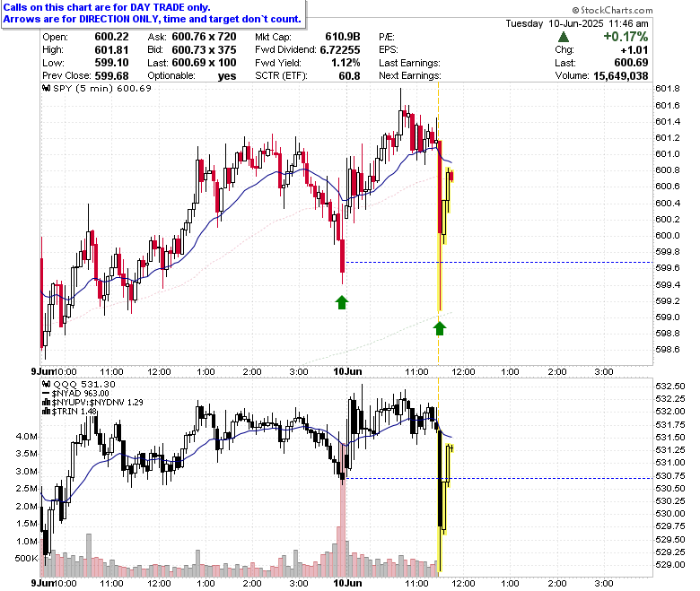Select the 'QQQ 531.30' chart label
This screenshot has height=591, width=700.
tap(84, 384)
